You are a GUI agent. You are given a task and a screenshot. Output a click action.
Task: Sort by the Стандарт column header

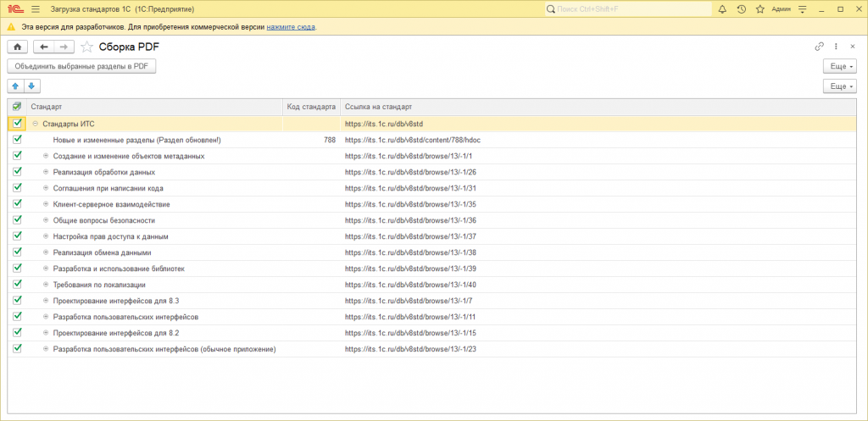(155, 107)
